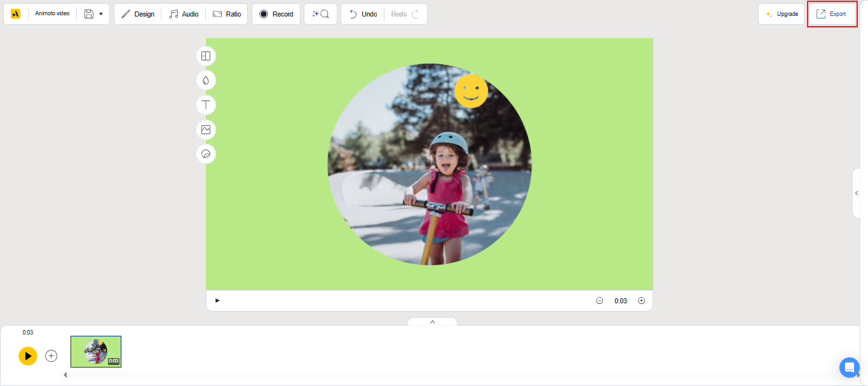Open the stickers panel

[206, 154]
